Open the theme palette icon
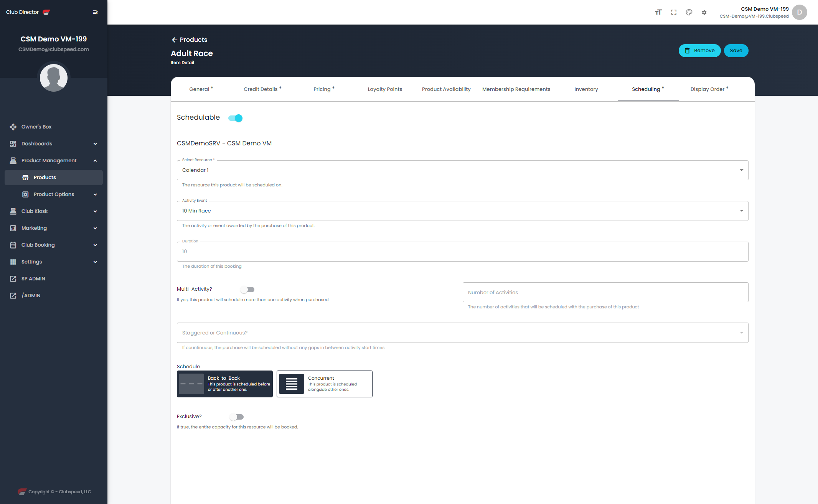 coord(689,12)
